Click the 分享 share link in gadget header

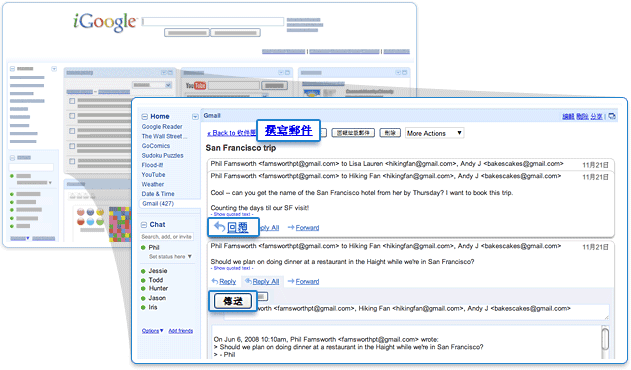(596, 116)
